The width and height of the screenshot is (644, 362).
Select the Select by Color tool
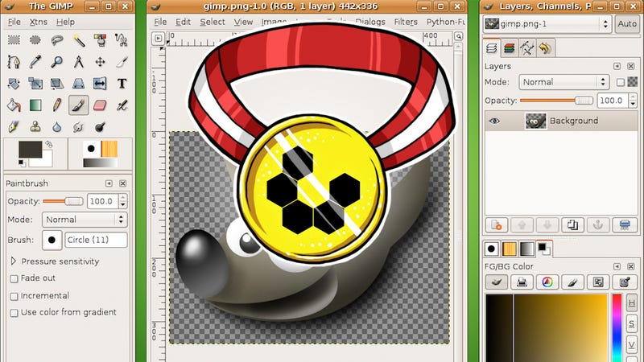point(100,39)
